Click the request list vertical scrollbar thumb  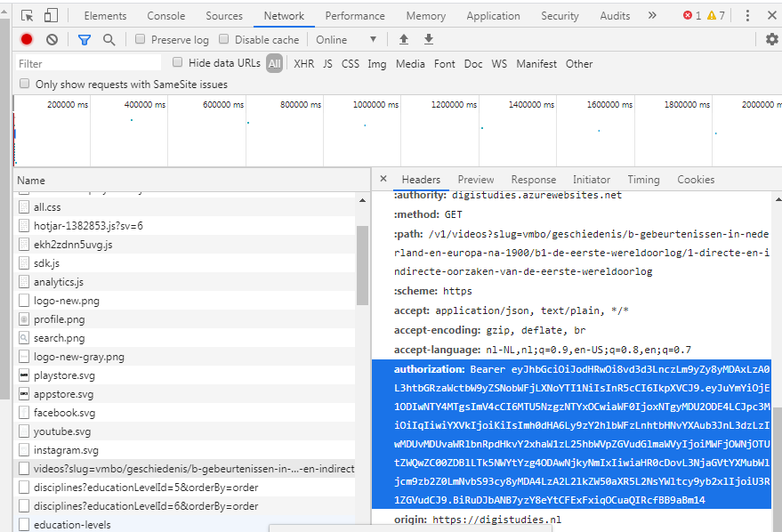point(363,265)
